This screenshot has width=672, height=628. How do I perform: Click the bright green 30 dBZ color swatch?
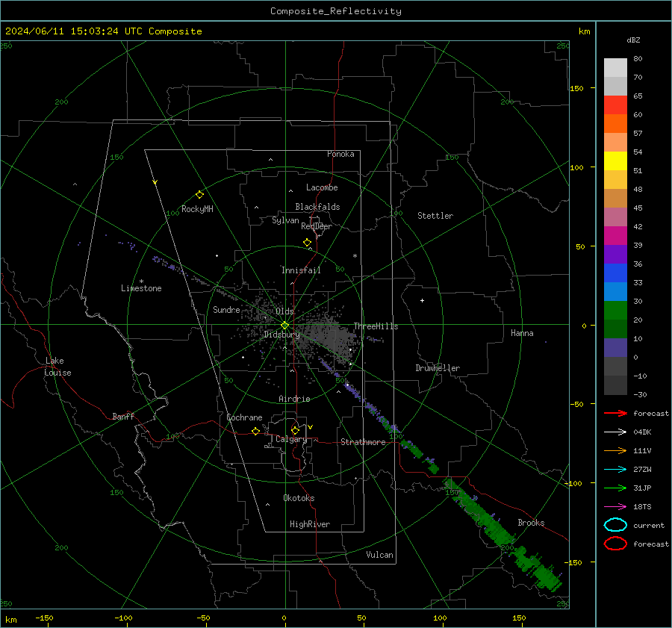(x=615, y=310)
